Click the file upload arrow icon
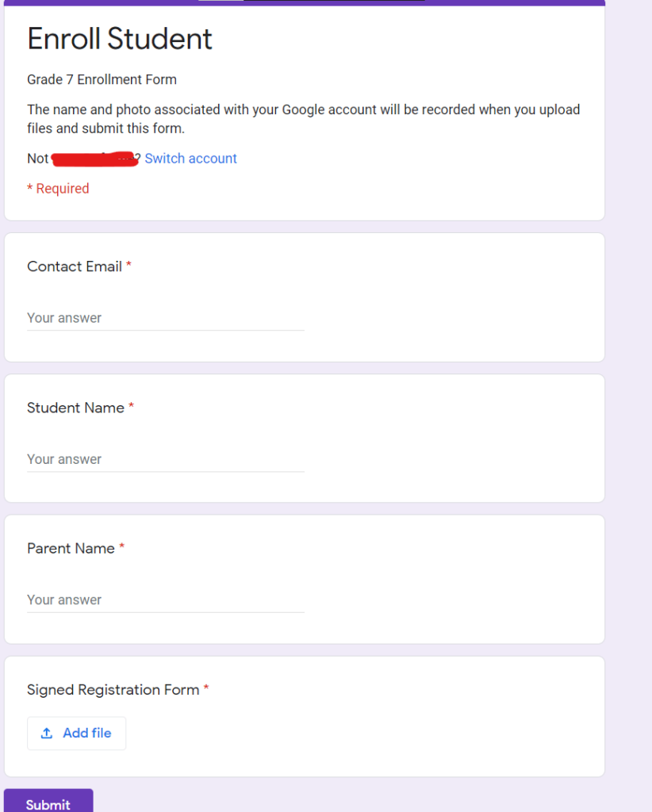Image resolution: width=652 pixels, height=812 pixels. (x=49, y=733)
